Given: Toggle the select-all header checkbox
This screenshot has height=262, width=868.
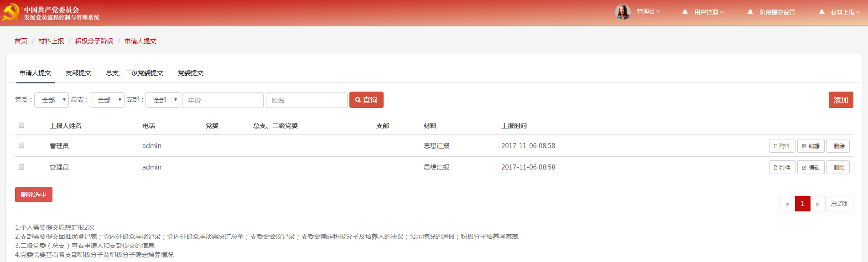Looking at the screenshot, I should [x=21, y=125].
